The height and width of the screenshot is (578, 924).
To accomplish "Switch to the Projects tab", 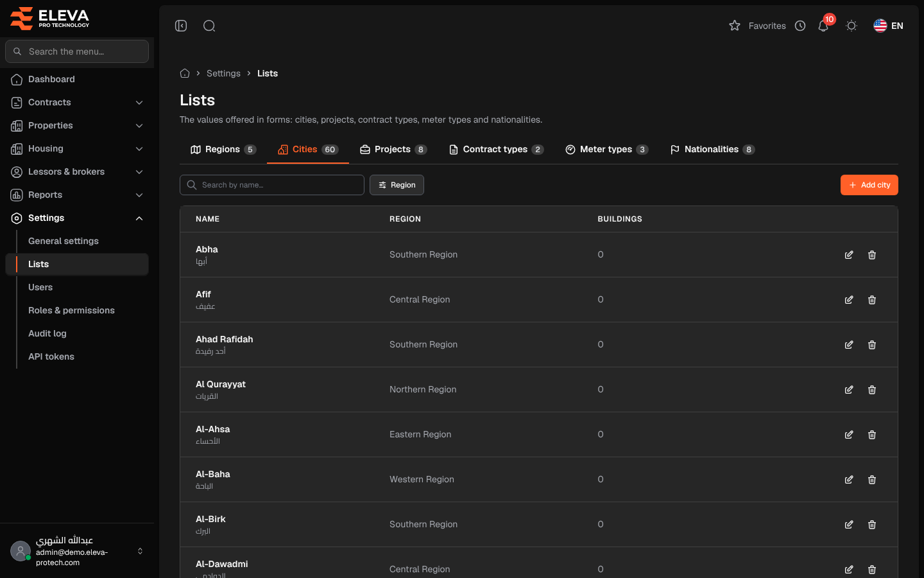I will (393, 150).
